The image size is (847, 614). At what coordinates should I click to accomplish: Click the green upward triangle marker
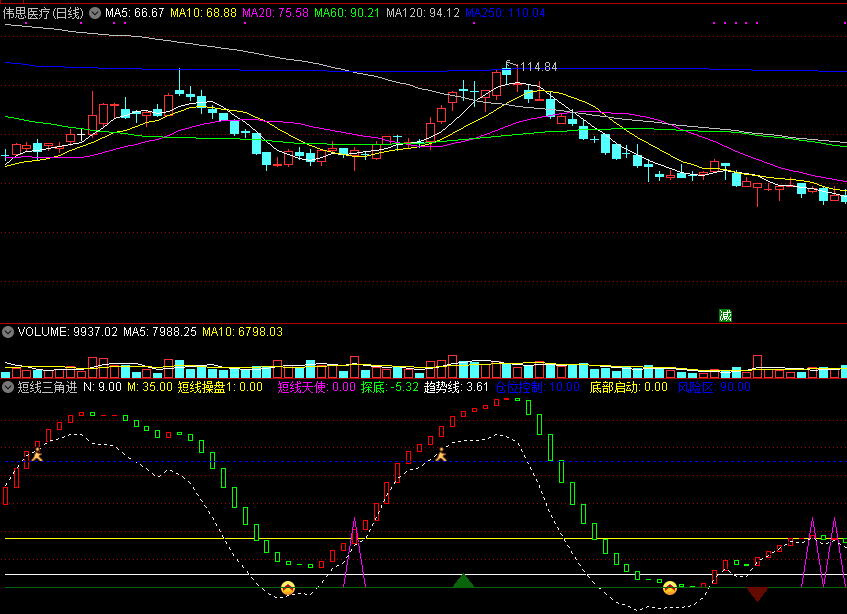463,581
